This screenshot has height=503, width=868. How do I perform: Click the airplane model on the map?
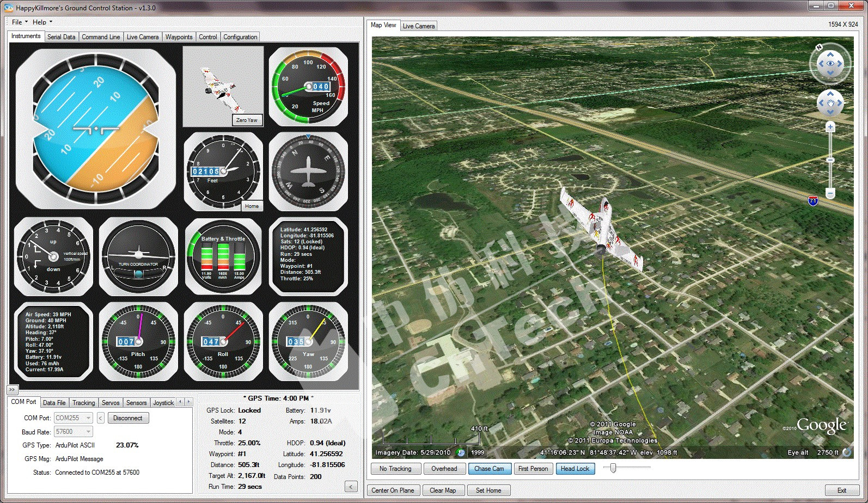coord(602,230)
